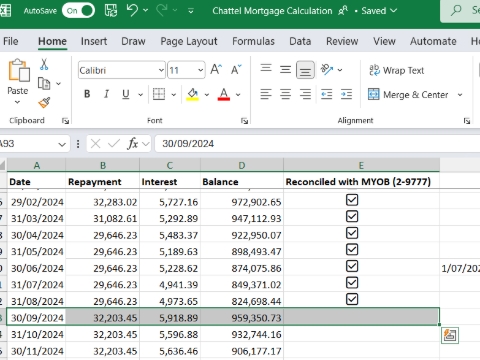The height and width of the screenshot is (360, 480).
Task: Click the Save icon in title bar
Action: coord(111,11)
